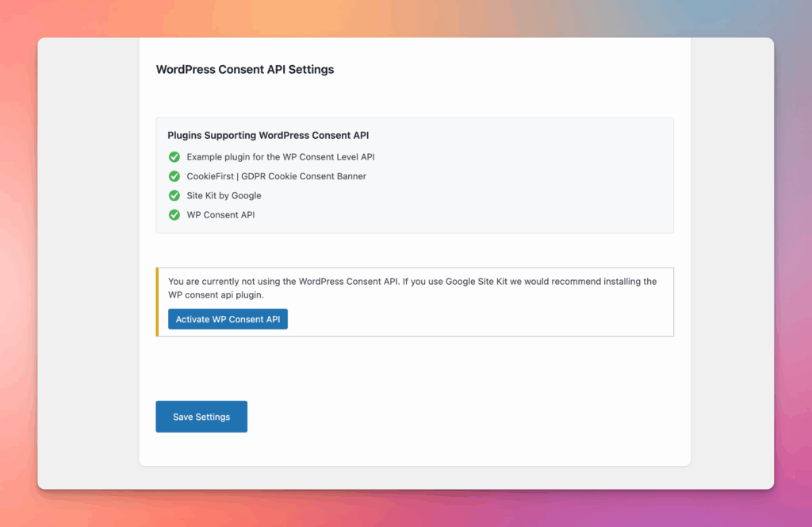Click the gray margin left of the settings card
This screenshot has height=527, width=812.
point(87,262)
